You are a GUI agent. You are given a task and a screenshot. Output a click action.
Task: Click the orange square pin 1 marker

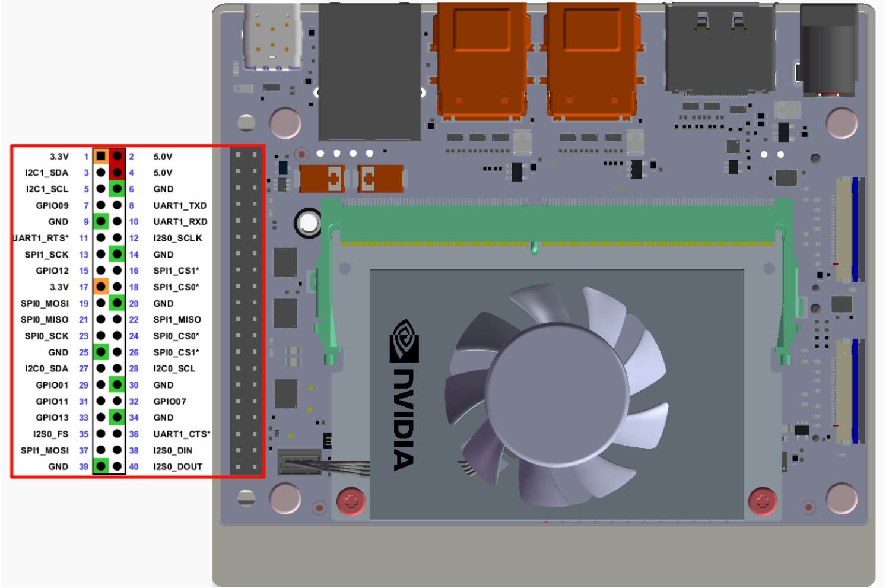pyautogui.click(x=101, y=157)
